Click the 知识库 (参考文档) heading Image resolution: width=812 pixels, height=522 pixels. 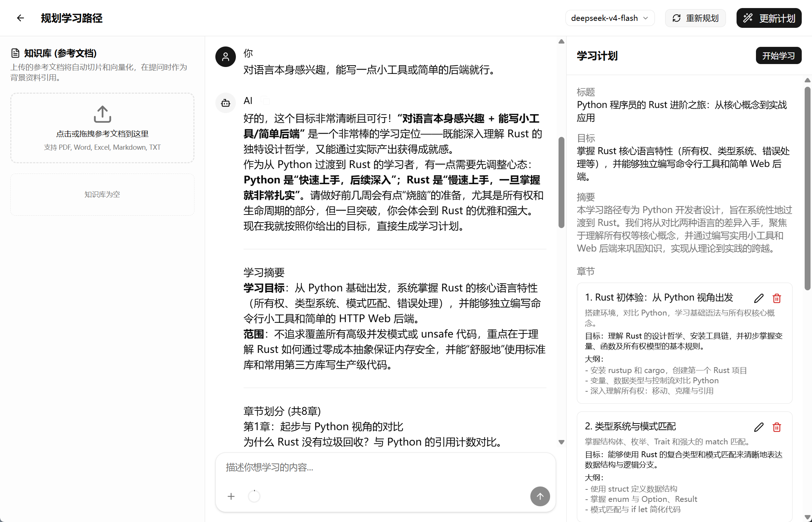click(60, 53)
